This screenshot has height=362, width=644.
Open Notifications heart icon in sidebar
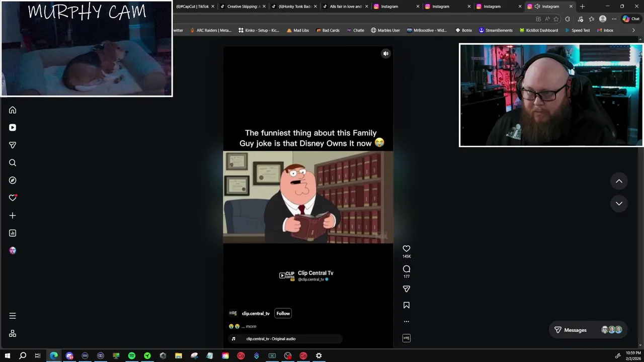point(13,198)
